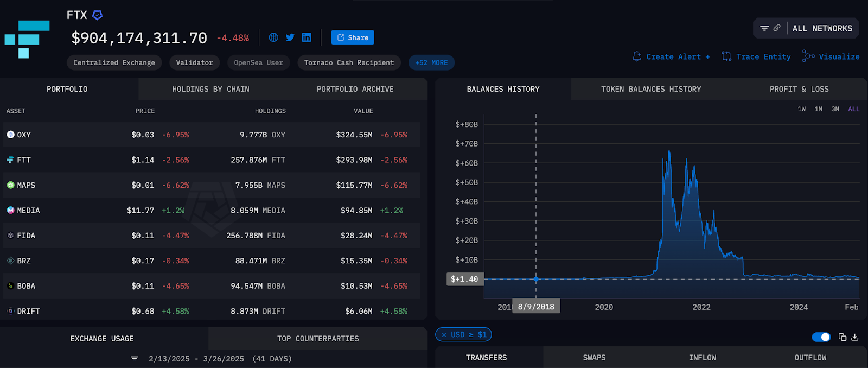Image resolution: width=868 pixels, height=368 pixels.
Task: Switch to the HOLDINGS BY CHAIN tab
Action: (x=210, y=89)
